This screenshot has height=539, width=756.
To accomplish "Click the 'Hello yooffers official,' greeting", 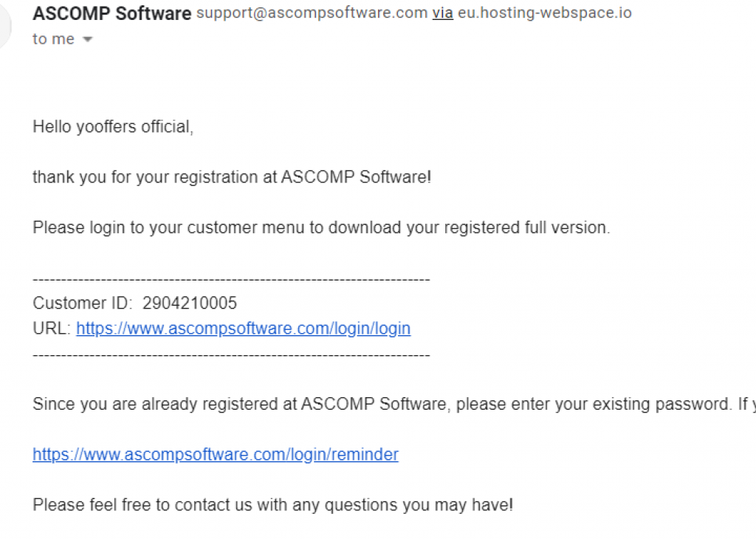I will click(113, 127).
